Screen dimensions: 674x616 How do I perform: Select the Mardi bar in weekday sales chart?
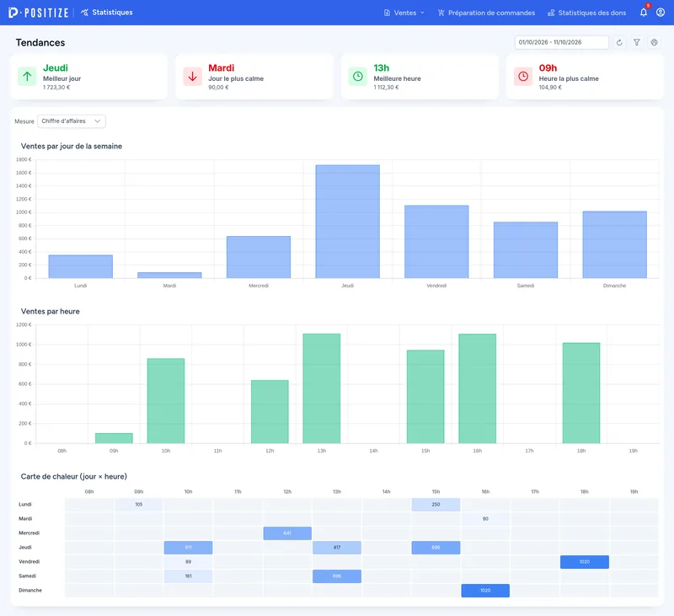coord(169,275)
